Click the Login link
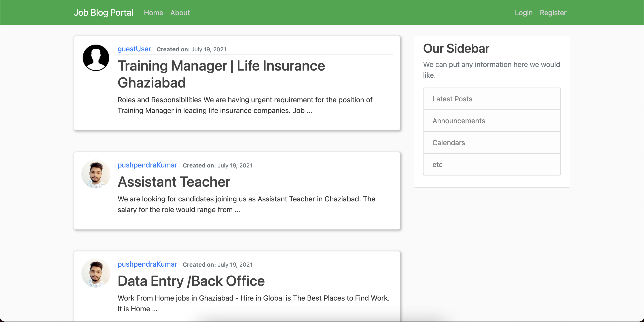 pyautogui.click(x=523, y=13)
